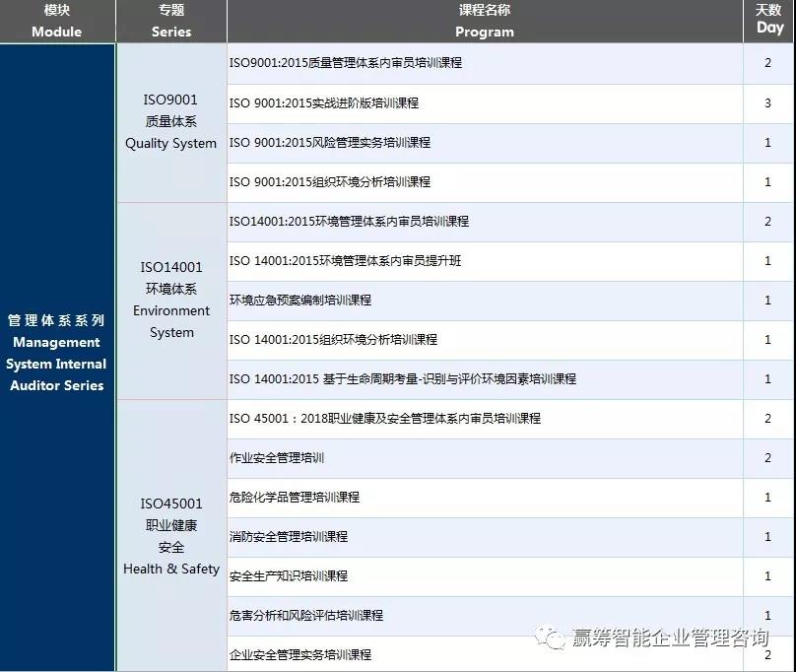Click the day count 3 beside 实战进阶版 course
This screenshot has width=796, height=672.
[768, 102]
